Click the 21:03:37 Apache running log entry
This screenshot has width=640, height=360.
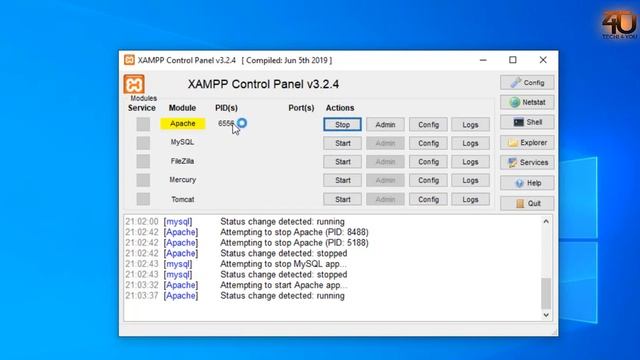point(235,296)
